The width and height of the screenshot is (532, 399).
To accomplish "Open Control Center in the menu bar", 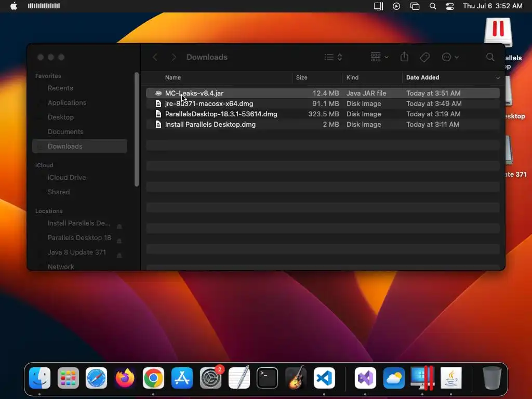I will (450, 6).
